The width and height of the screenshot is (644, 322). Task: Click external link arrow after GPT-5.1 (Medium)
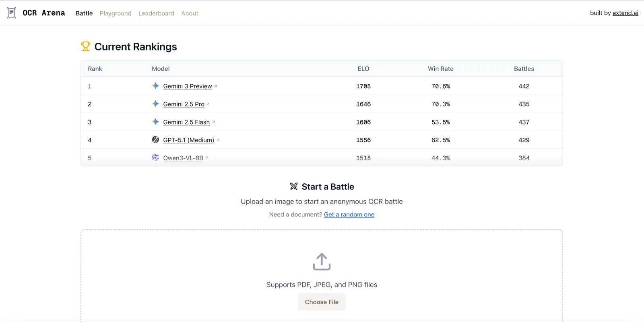(218, 140)
